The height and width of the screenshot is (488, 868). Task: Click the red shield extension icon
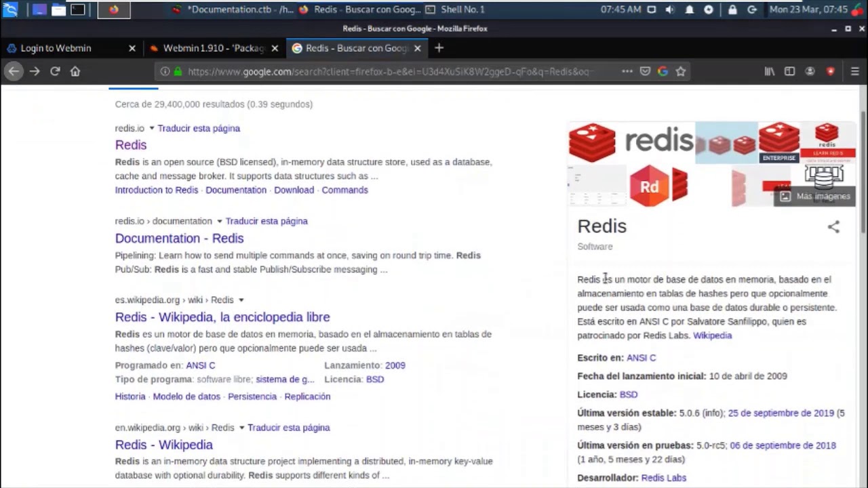830,71
